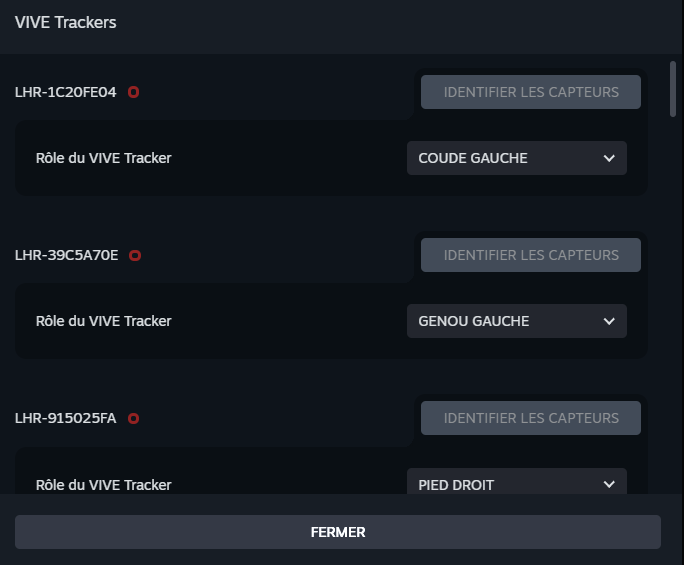684x565 pixels.
Task: Click red status icon beside LHR-1C20FE04
Action: pos(133,92)
